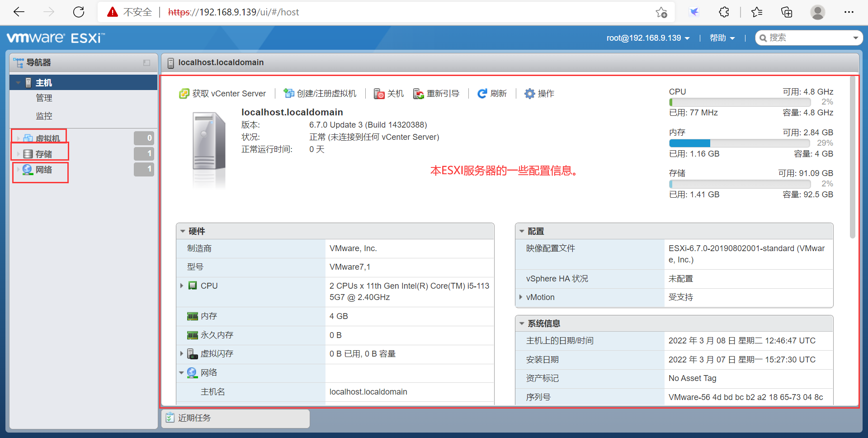
Task: Open 存储 in the Navigator
Action: pyautogui.click(x=44, y=154)
